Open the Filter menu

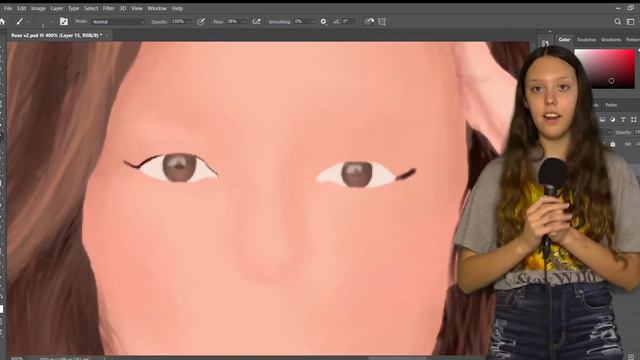[x=109, y=8]
